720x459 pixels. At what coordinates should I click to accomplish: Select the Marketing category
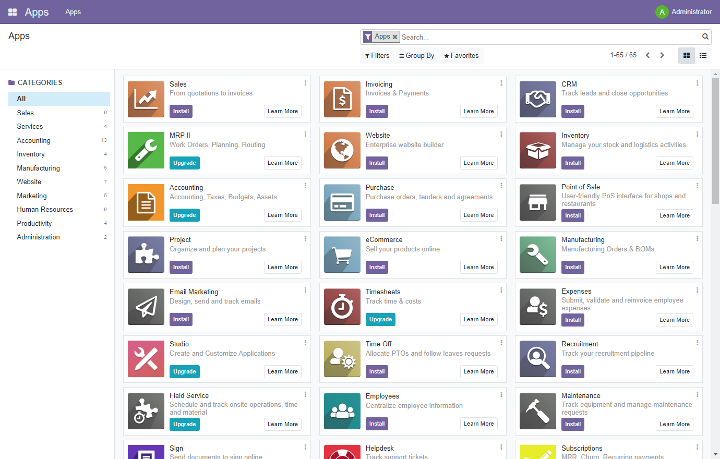[59, 196]
